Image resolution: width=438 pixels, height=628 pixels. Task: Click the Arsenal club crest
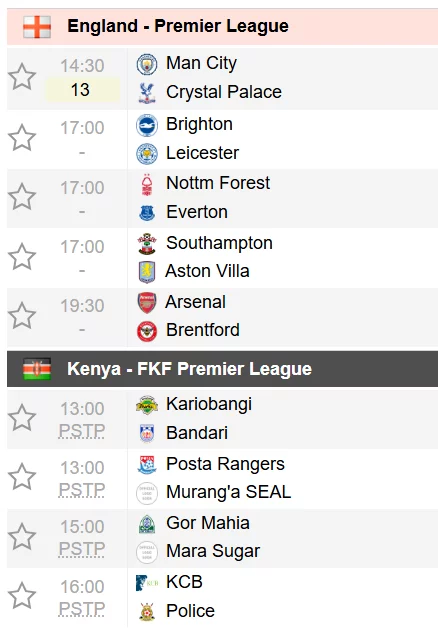click(147, 302)
